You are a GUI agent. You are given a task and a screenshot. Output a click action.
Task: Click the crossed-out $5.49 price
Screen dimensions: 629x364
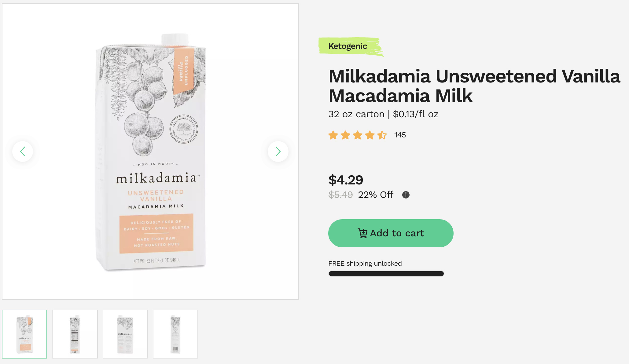[x=340, y=195]
